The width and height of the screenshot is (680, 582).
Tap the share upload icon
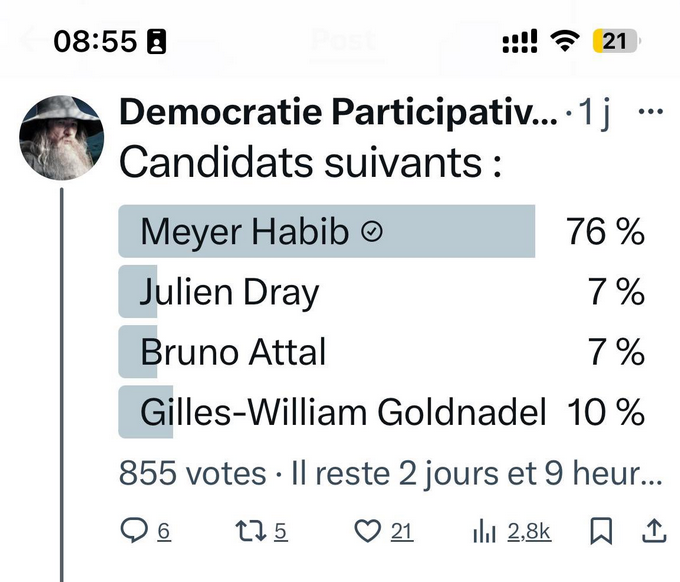[x=653, y=532]
